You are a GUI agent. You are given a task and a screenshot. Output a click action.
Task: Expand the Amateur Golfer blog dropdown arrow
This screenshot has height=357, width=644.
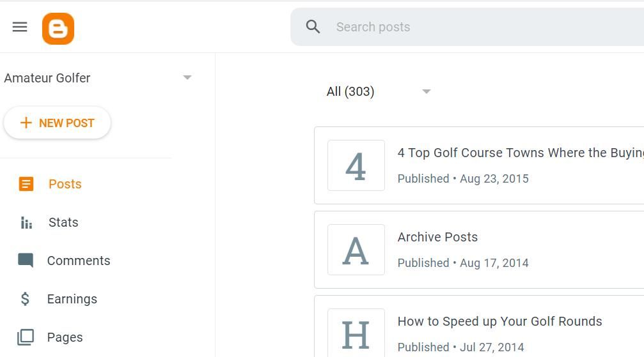(x=187, y=78)
